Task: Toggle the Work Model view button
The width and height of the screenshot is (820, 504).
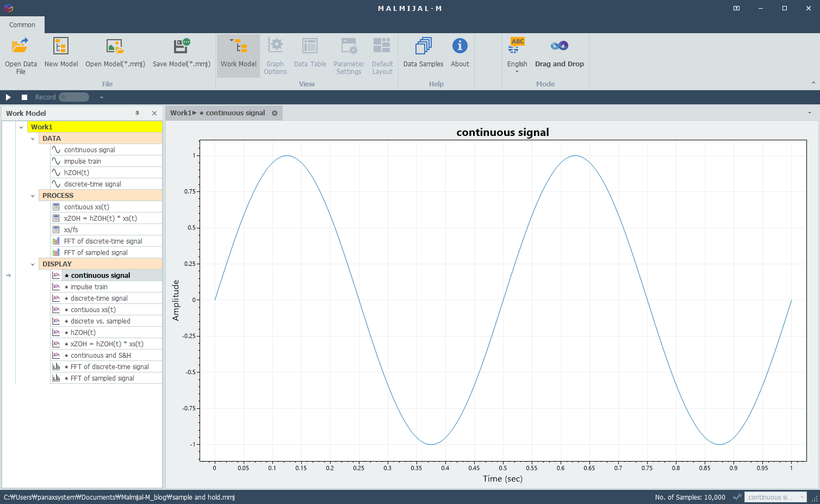Action: pos(238,55)
